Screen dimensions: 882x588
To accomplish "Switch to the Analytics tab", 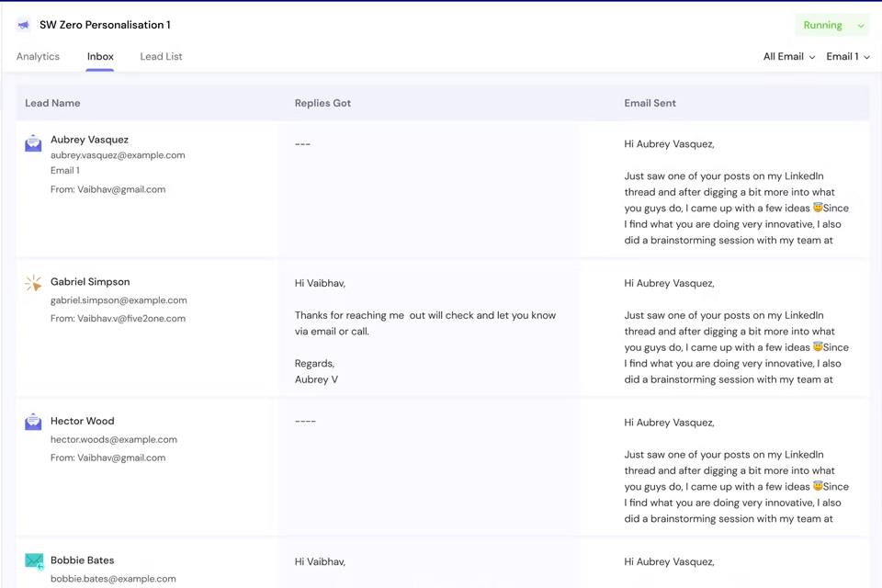I will point(38,56).
